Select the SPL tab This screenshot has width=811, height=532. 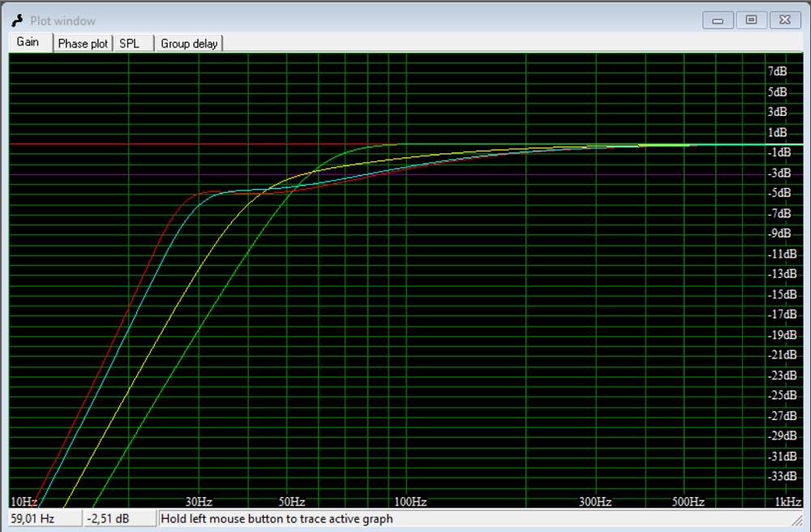coord(130,44)
